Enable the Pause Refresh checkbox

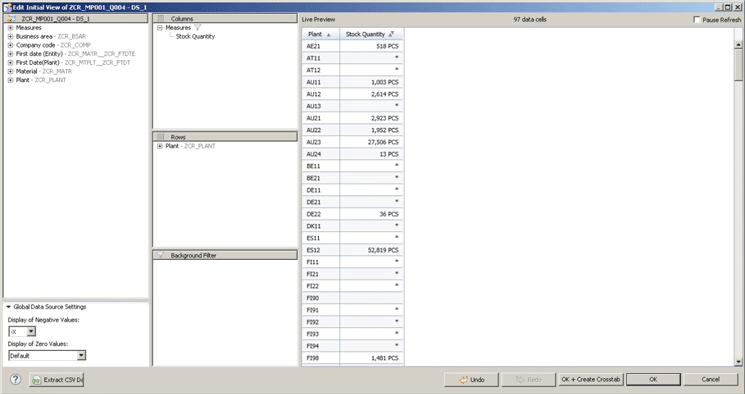[697, 19]
